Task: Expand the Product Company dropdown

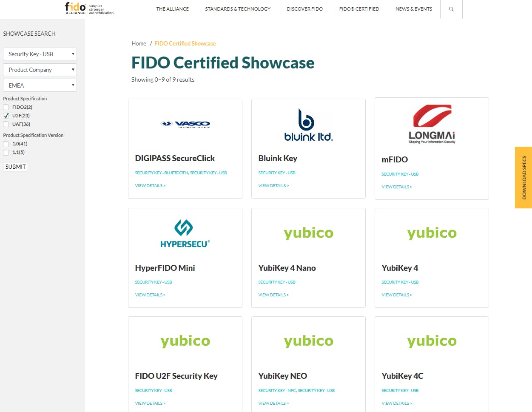Action: pos(40,70)
